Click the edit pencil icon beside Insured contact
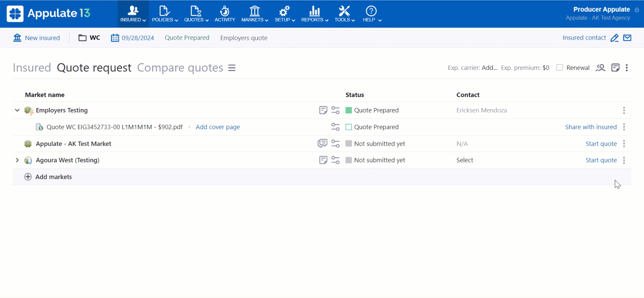Image resolution: width=644 pixels, height=298 pixels. [x=614, y=38]
